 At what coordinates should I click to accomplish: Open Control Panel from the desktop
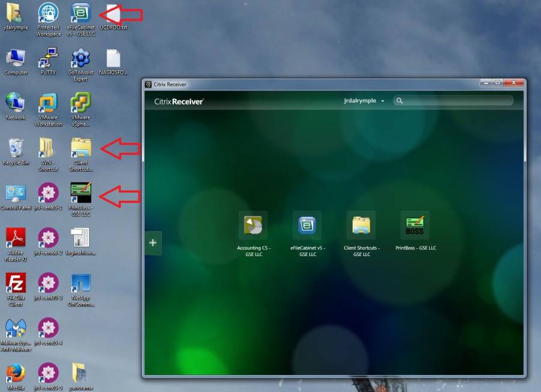[x=16, y=192]
